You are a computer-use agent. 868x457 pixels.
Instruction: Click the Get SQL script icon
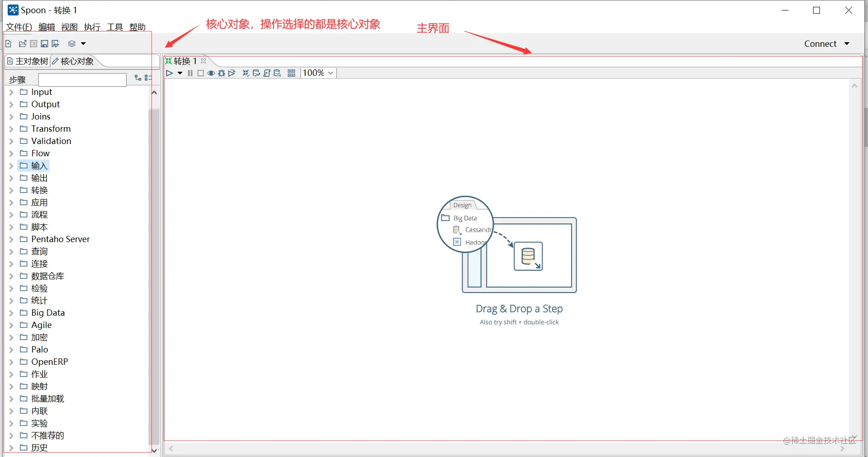[267, 73]
